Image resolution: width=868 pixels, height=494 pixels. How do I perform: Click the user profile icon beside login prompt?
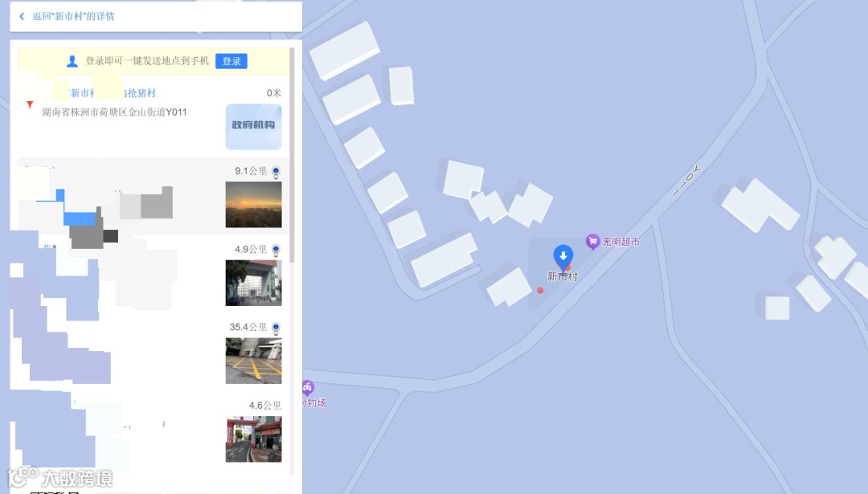(x=72, y=61)
